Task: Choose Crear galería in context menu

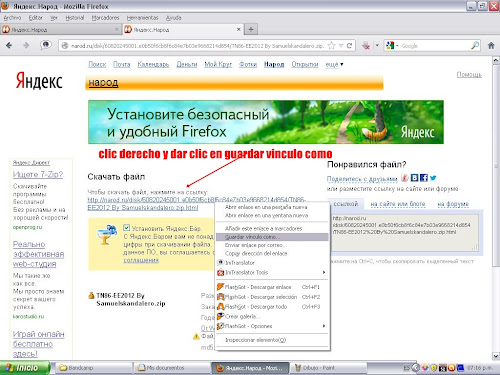Action: (x=272, y=316)
